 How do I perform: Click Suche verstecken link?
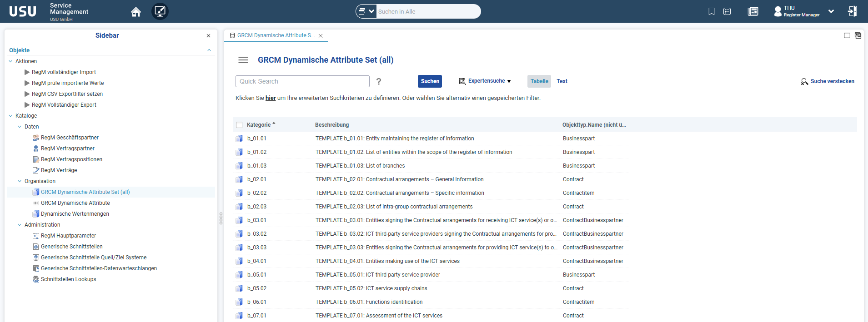pyautogui.click(x=832, y=81)
